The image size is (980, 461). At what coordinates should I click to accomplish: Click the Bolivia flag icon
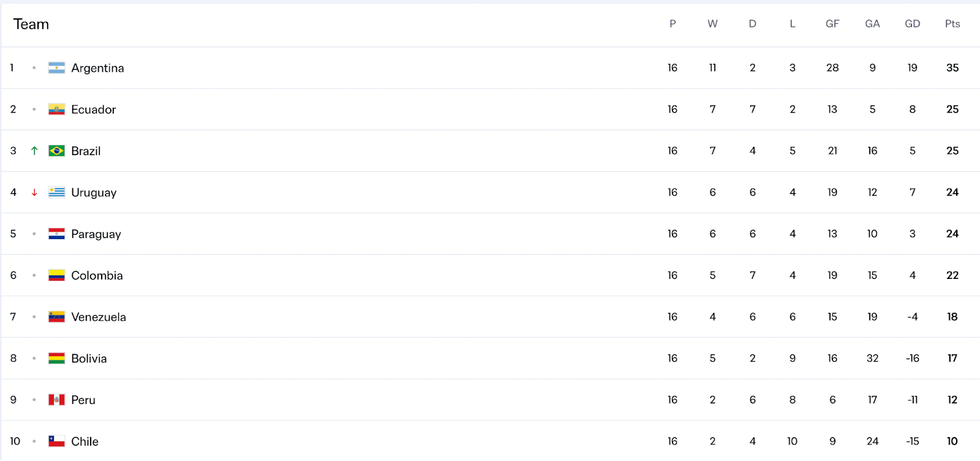tap(56, 359)
